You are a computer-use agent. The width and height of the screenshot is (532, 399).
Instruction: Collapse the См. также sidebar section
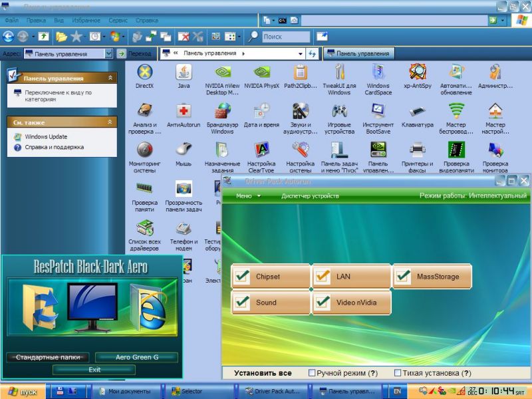110,122
